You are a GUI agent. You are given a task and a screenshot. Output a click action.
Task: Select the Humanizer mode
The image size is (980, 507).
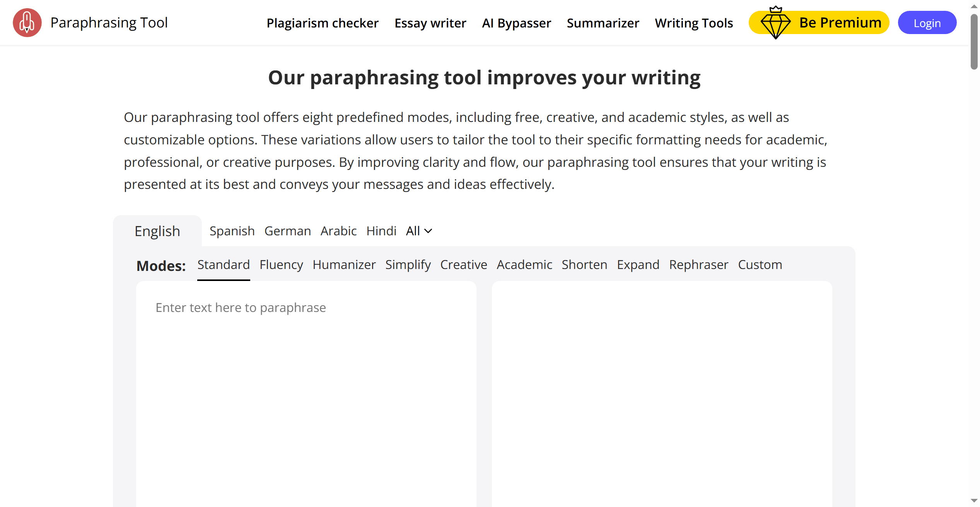(344, 265)
